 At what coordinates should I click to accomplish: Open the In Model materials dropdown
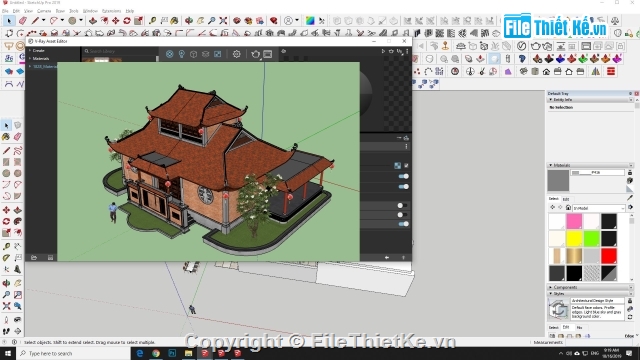click(598, 208)
